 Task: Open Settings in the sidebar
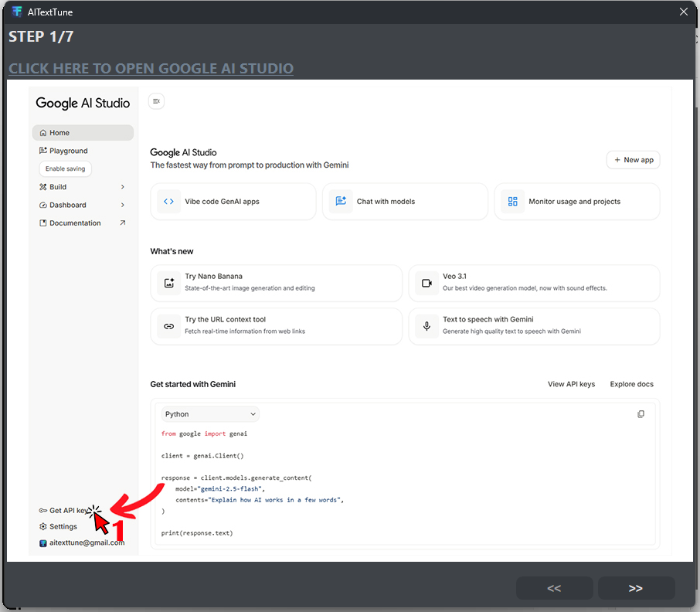63,526
